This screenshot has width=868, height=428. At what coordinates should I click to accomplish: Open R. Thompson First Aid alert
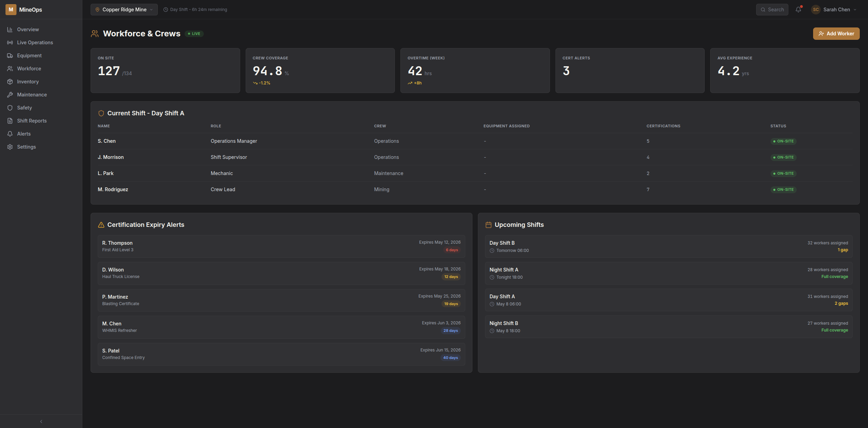coord(281,246)
